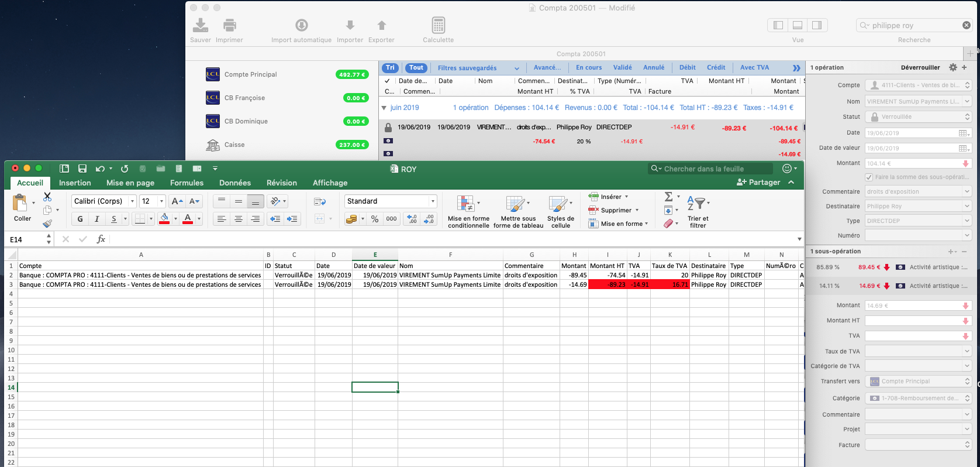Open Affichage ribbon tab
The width and height of the screenshot is (980, 467).
330,183
